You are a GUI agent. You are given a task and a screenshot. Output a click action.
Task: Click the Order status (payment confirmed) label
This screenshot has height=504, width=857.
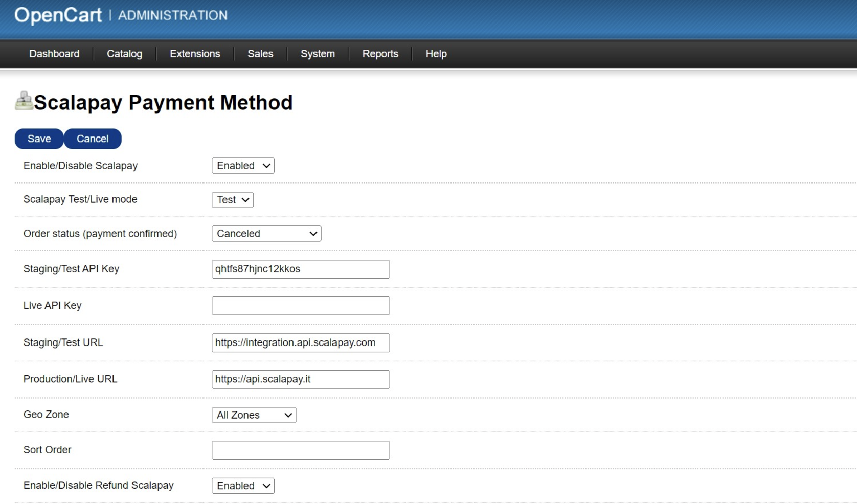(100, 234)
